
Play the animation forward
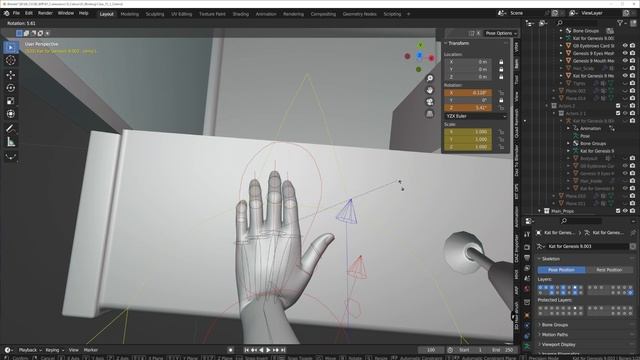[x=269, y=350]
